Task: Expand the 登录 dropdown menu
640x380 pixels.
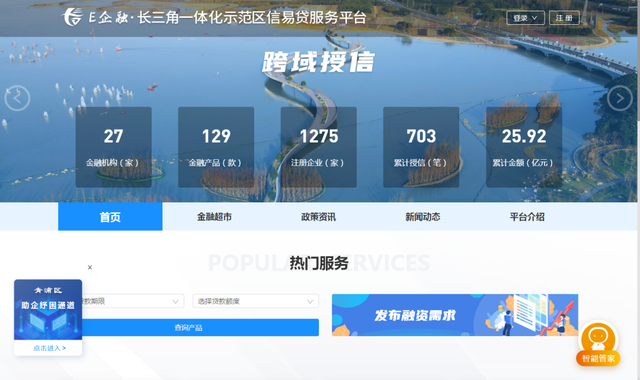Action: (x=525, y=18)
